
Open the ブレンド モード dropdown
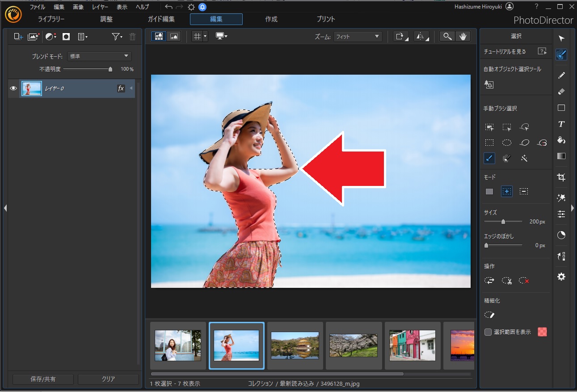[99, 56]
